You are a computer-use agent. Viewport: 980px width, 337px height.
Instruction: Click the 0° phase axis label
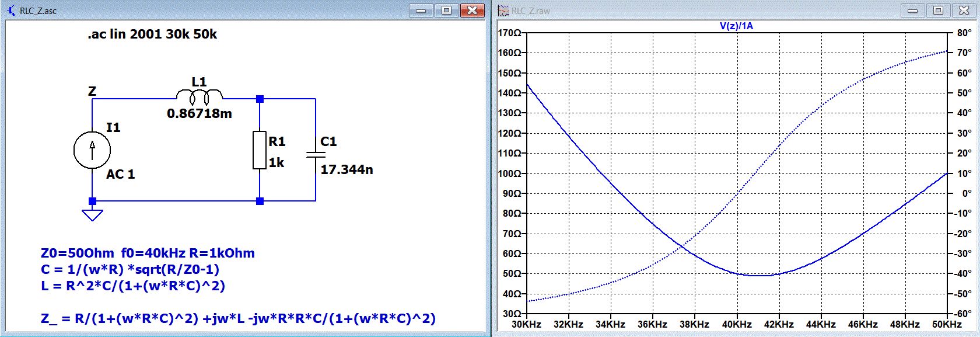(x=967, y=193)
